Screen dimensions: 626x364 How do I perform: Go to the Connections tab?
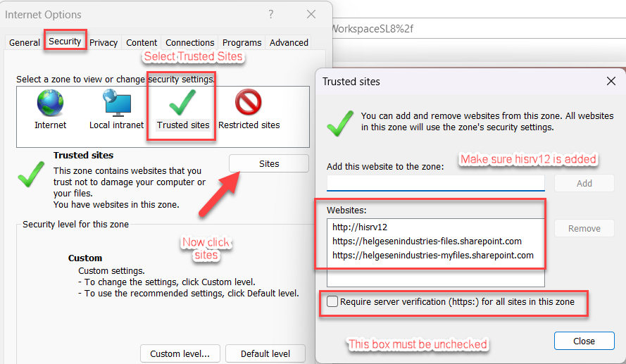[x=189, y=42]
